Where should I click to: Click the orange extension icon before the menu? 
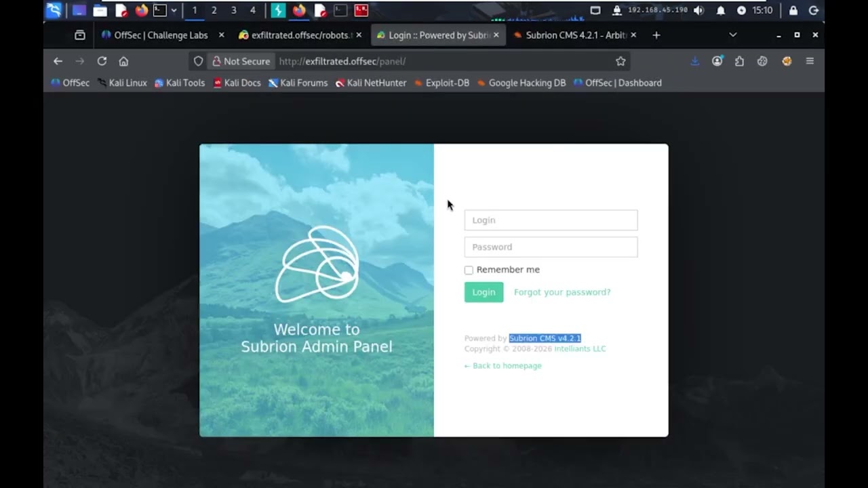pyautogui.click(x=787, y=61)
